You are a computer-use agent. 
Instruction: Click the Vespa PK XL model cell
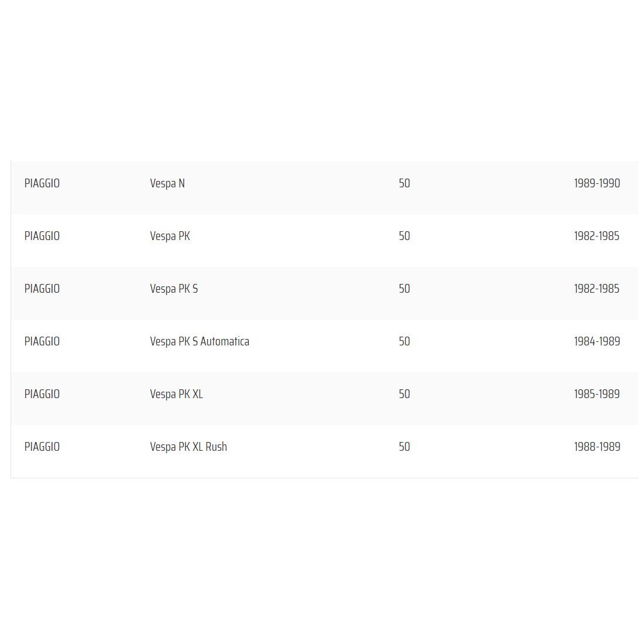coord(176,394)
